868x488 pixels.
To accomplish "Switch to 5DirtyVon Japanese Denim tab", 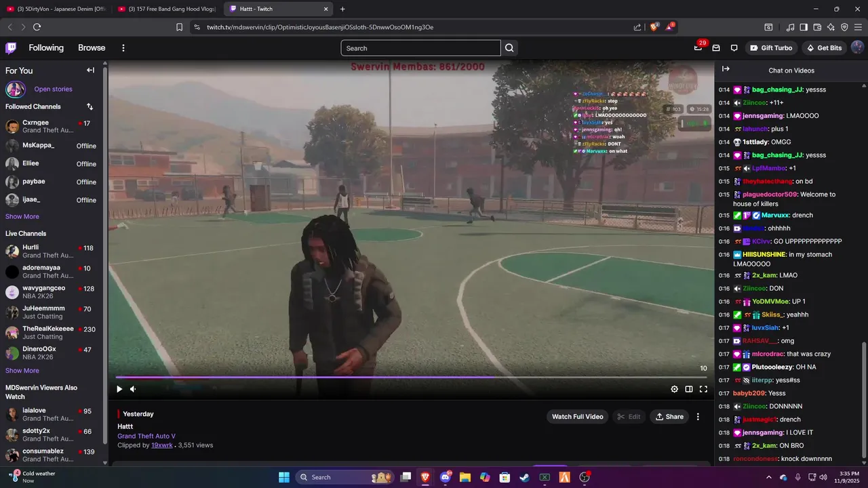I will [56, 9].
